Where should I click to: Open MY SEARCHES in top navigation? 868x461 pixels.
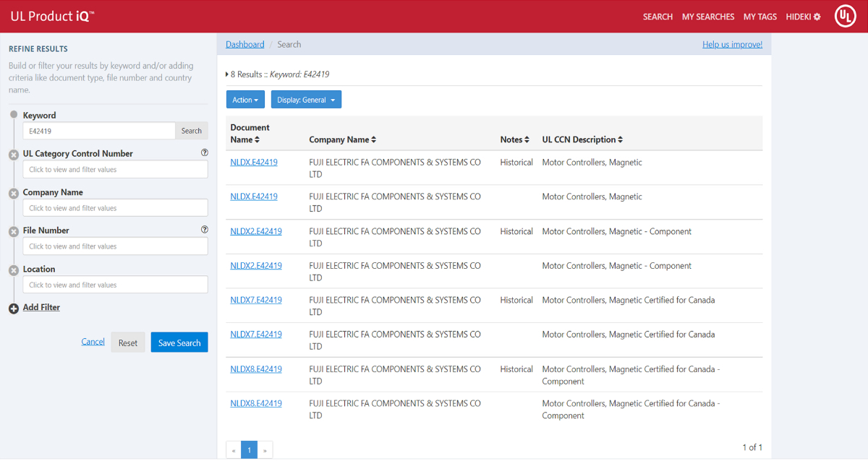point(708,17)
